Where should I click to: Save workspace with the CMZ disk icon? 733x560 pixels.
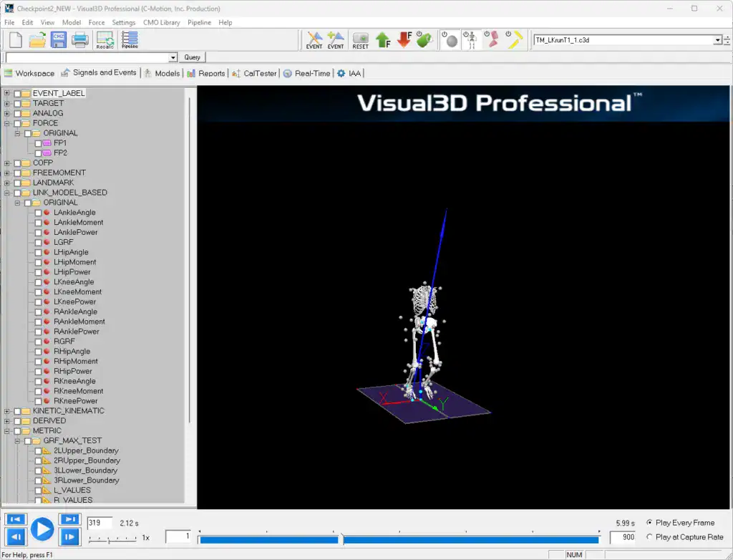58,40
